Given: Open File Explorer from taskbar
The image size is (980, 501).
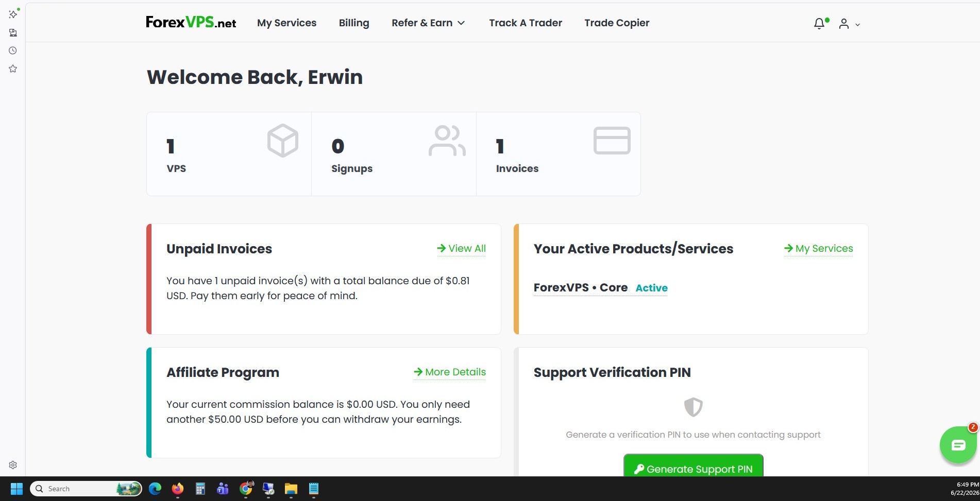Looking at the screenshot, I should pyautogui.click(x=291, y=489).
